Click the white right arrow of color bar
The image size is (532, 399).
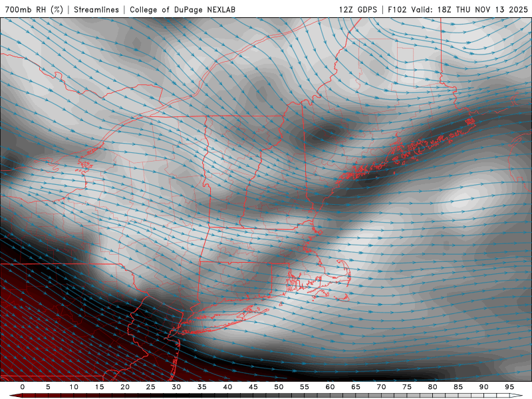pyautogui.click(x=517, y=396)
